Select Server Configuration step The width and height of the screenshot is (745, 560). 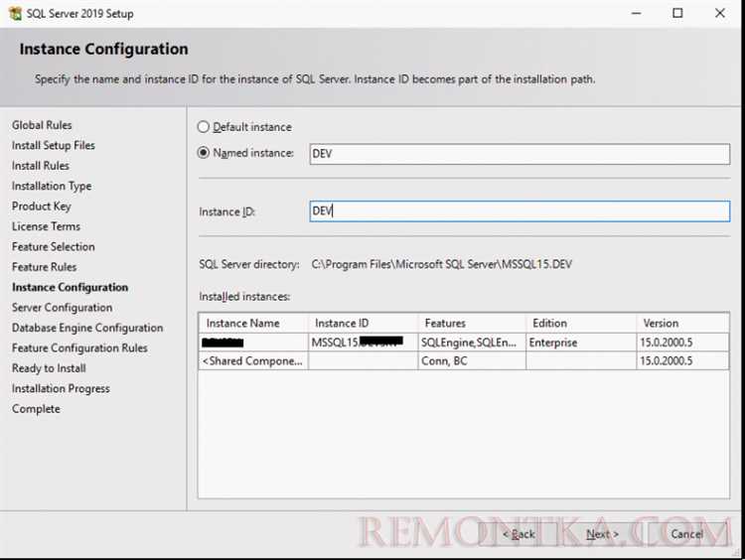click(x=63, y=308)
